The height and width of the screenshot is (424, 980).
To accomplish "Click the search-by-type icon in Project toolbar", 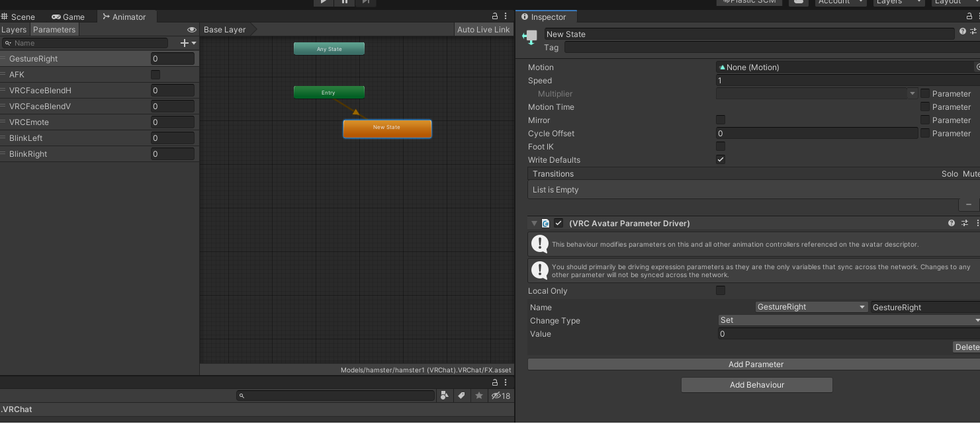I will [444, 396].
